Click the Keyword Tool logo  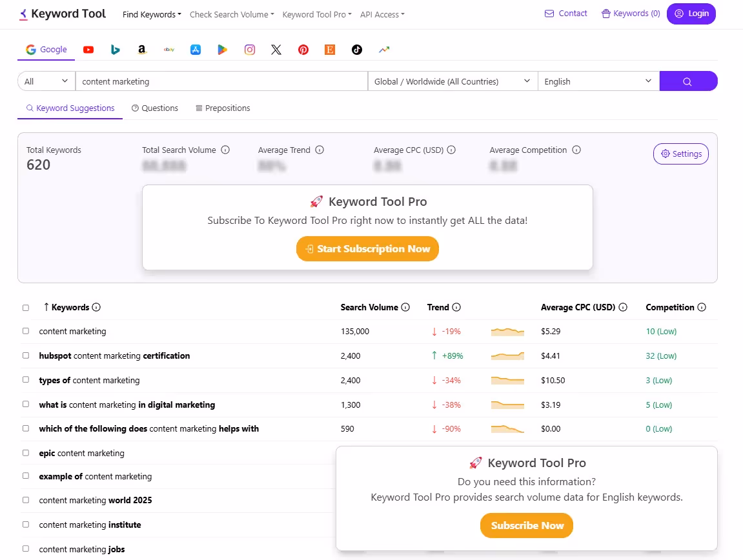[63, 14]
